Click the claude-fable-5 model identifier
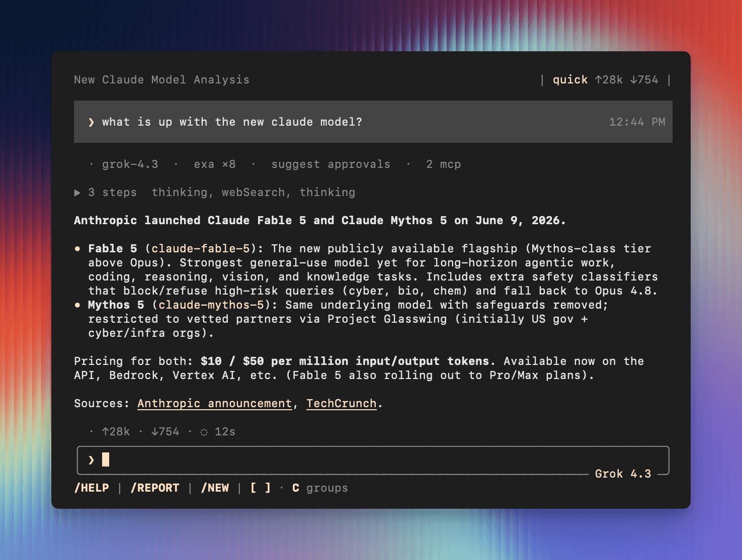This screenshot has width=742, height=560. 201,249
